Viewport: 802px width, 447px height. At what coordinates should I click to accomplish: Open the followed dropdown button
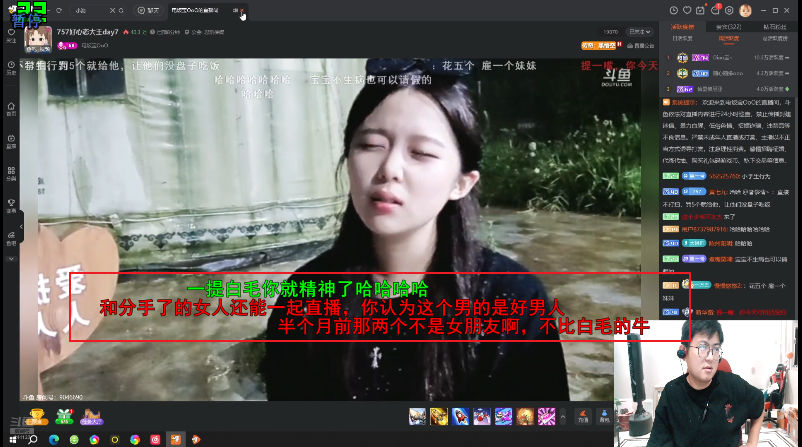(x=640, y=32)
